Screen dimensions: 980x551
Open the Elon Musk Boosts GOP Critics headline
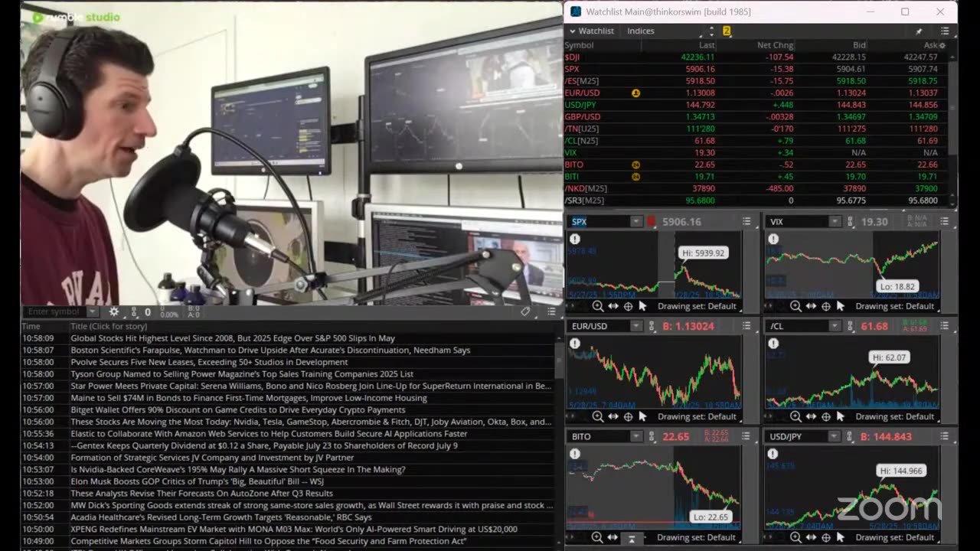point(197,481)
